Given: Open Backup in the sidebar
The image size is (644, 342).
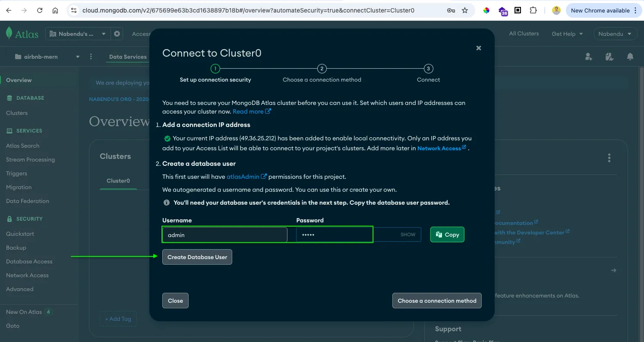Looking at the screenshot, I should [16, 247].
